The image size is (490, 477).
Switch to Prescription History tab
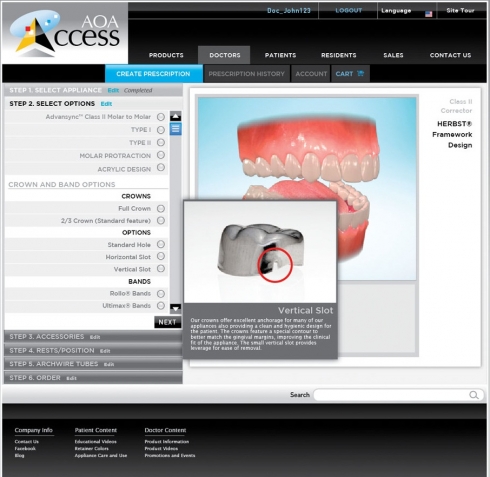tap(247, 74)
